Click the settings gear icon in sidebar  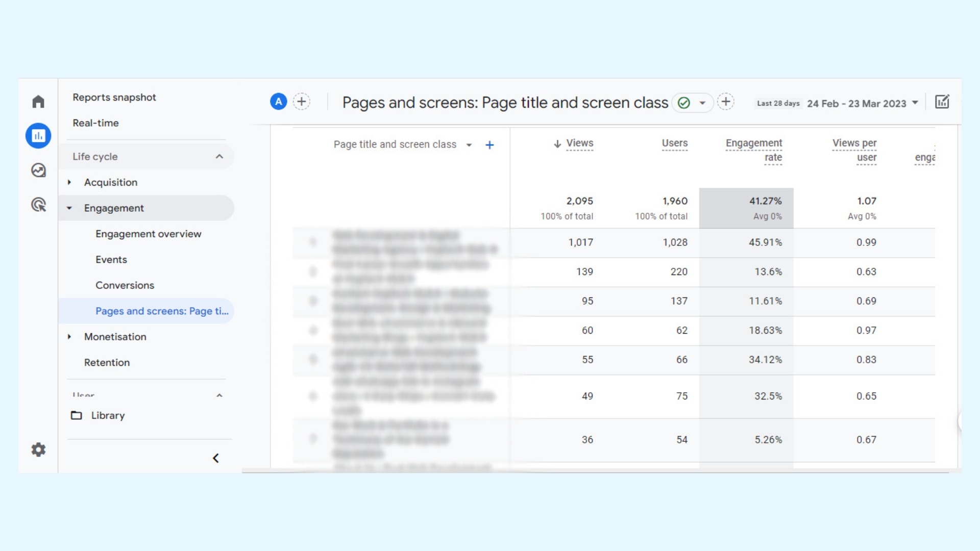tap(38, 449)
